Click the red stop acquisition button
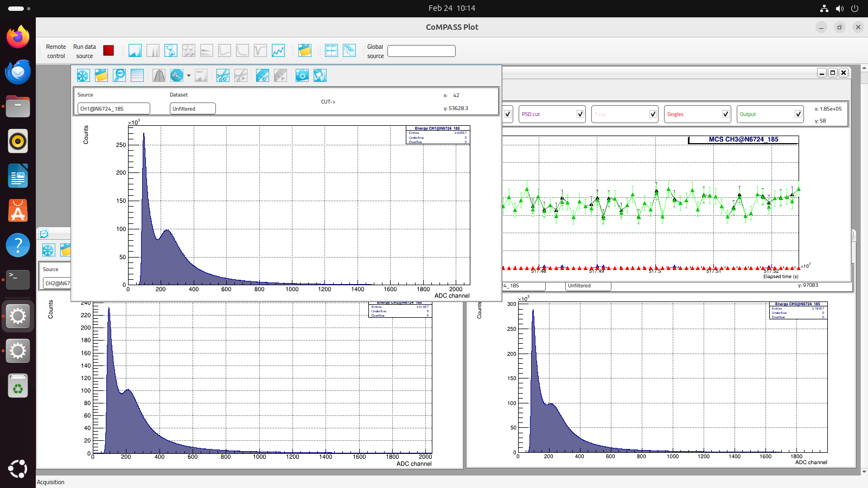The image size is (868, 488). pyautogui.click(x=108, y=50)
